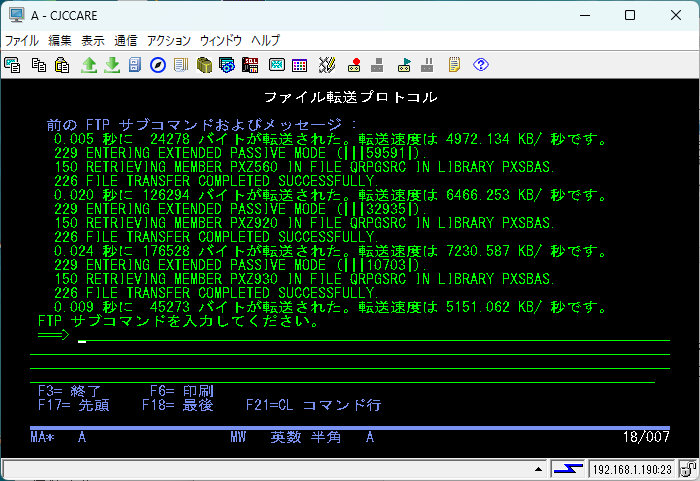Image resolution: width=700 pixels, height=481 pixels.
Task: Click the line showing 126294 バイト transferred
Action: click(x=330, y=195)
